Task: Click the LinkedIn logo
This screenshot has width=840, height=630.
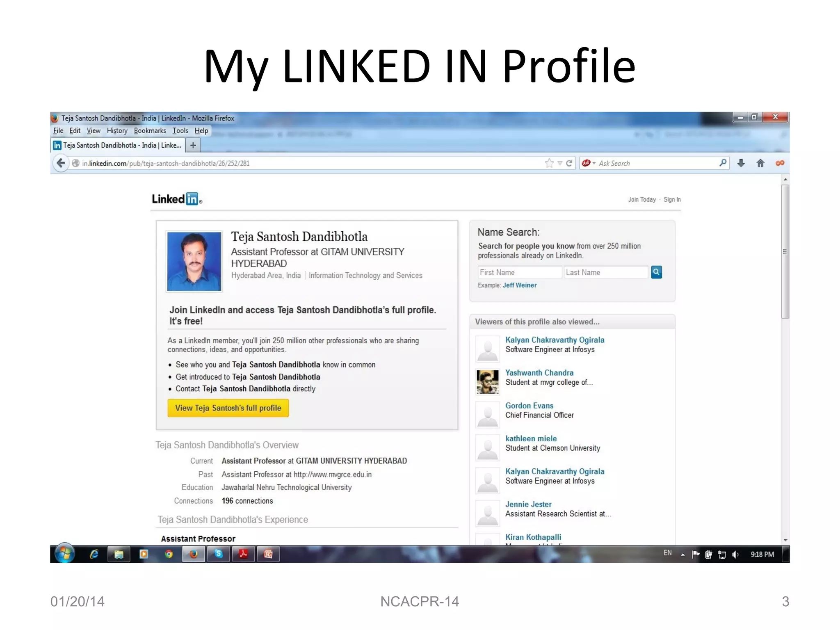Action: coord(177,199)
